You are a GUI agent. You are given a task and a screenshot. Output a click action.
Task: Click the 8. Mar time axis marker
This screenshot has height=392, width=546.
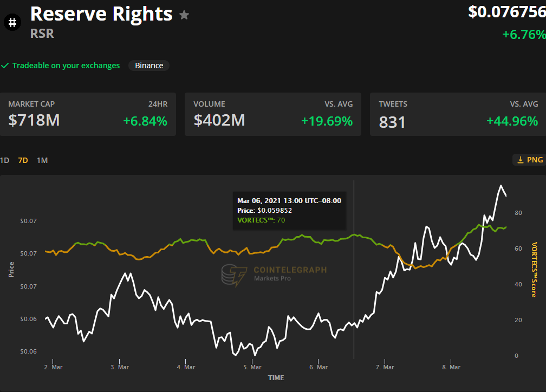[x=451, y=367]
